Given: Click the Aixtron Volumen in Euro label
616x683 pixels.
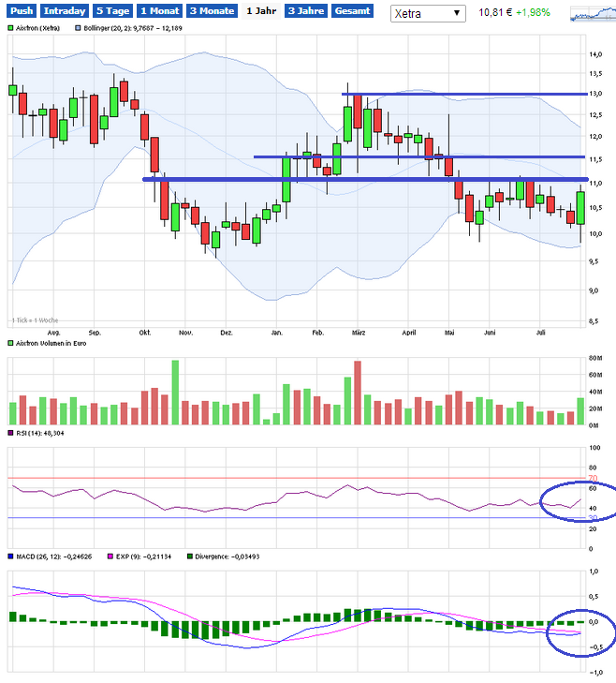Looking at the screenshot, I should point(51,343).
